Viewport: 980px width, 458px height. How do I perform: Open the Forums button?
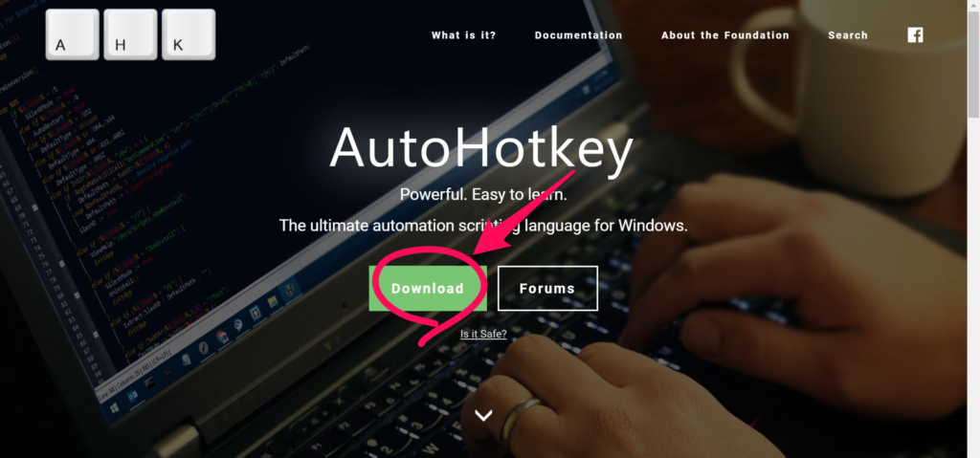(547, 288)
